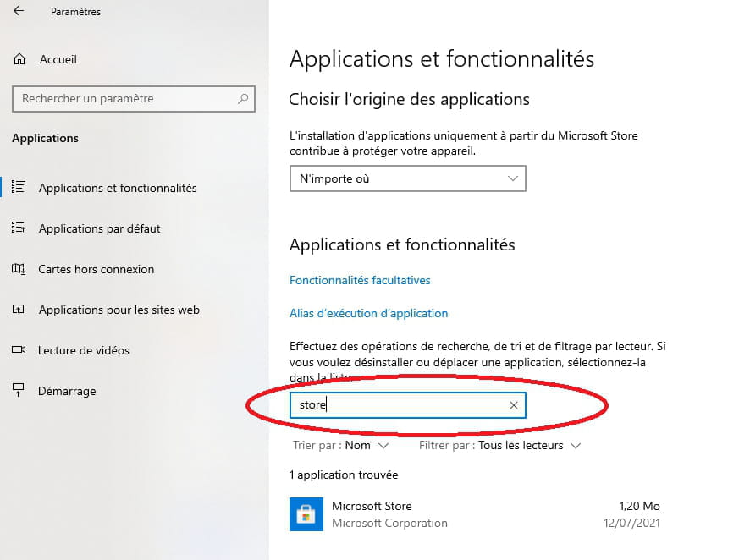The image size is (750, 560).
Task: Click the Démarrage startup icon
Action: point(18,390)
